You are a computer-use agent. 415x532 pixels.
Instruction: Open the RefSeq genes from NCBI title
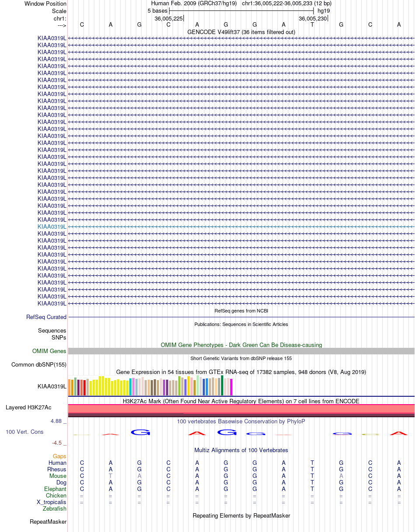tap(241, 311)
